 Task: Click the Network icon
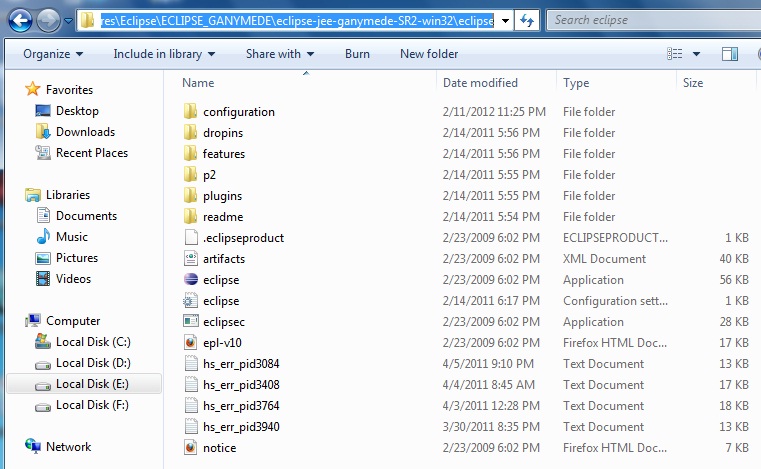[33, 446]
